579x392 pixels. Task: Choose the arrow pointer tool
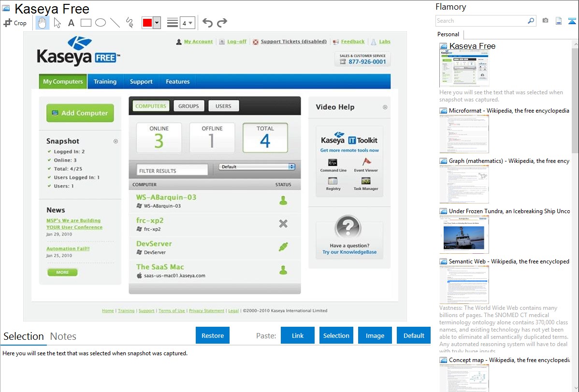coord(57,23)
